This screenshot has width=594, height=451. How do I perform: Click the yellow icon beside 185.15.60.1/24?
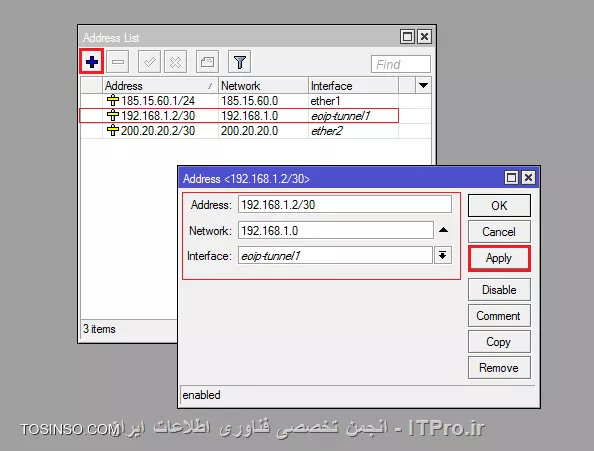[113, 100]
